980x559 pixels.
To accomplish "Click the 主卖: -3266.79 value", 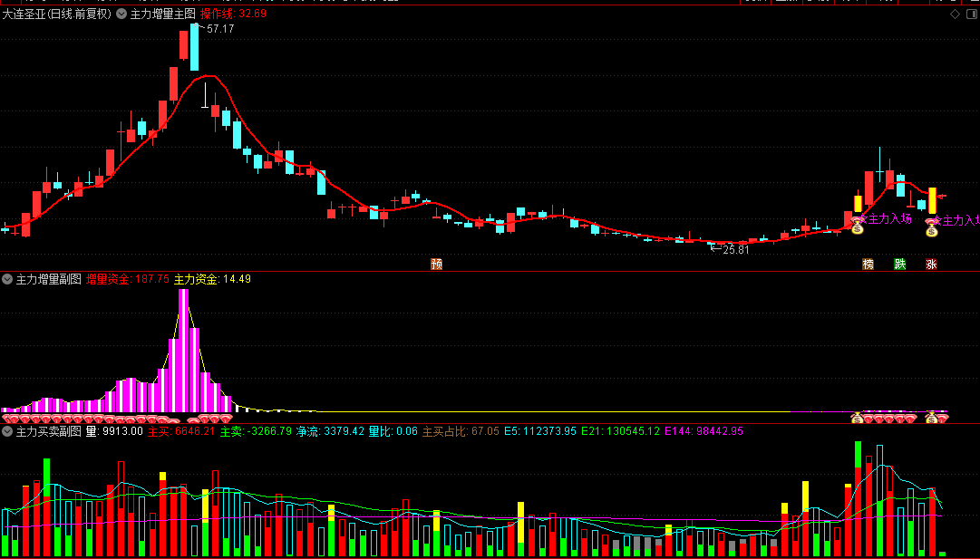I will coord(256,431).
